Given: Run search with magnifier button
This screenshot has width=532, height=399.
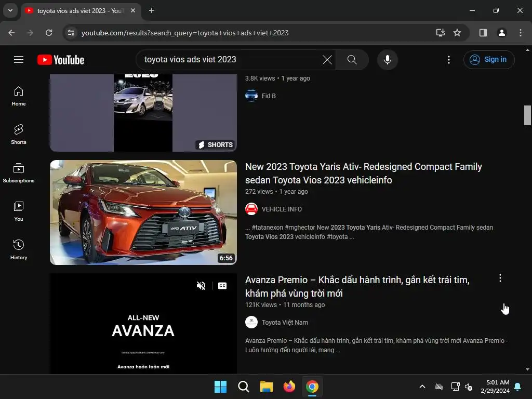Looking at the screenshot, I should (352, 60).
